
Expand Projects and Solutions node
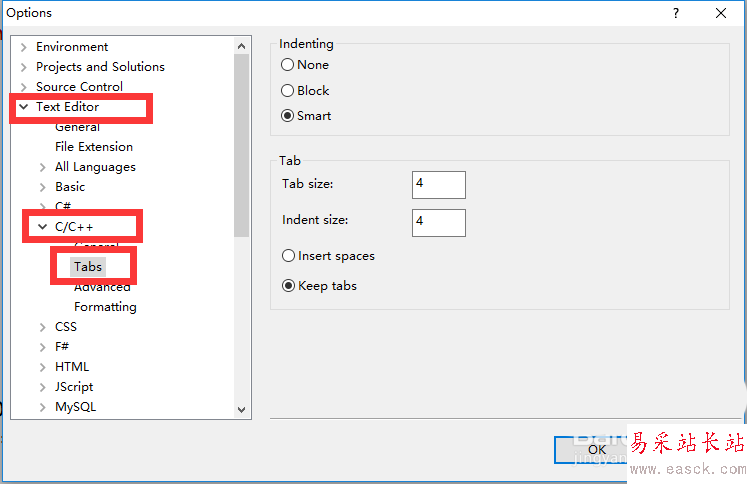23,67
